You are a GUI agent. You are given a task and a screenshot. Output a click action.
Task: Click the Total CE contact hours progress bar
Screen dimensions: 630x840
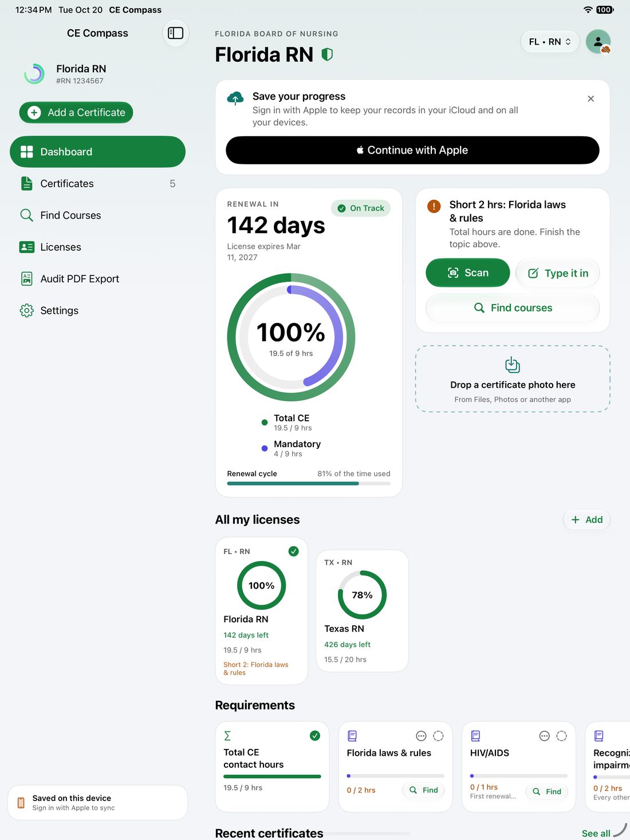tap(272, 776)
